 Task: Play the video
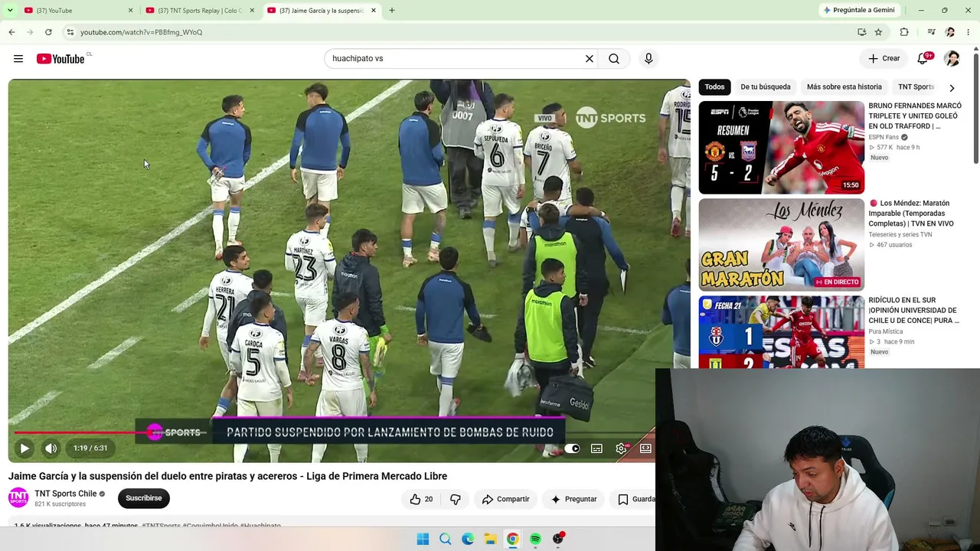click(24, 448)
